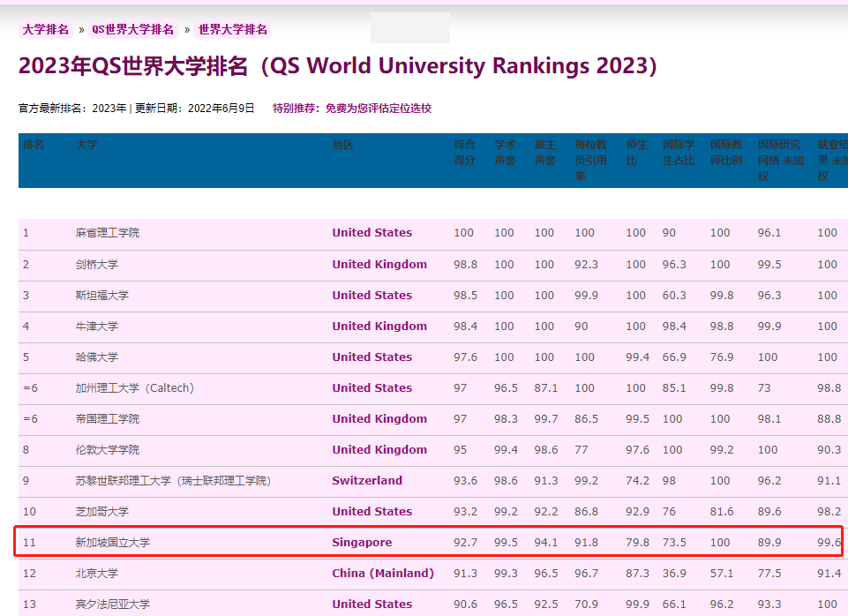The height and width of the screenshot is (616, 848).
Task: Click the 国际学生占比 column header
Action: click(679, 153)
